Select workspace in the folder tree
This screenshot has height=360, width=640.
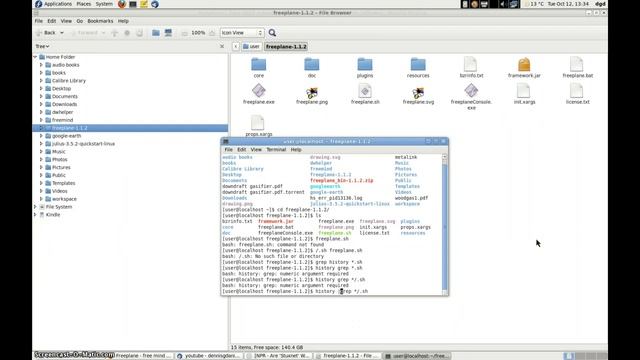[x=64, y=199]
